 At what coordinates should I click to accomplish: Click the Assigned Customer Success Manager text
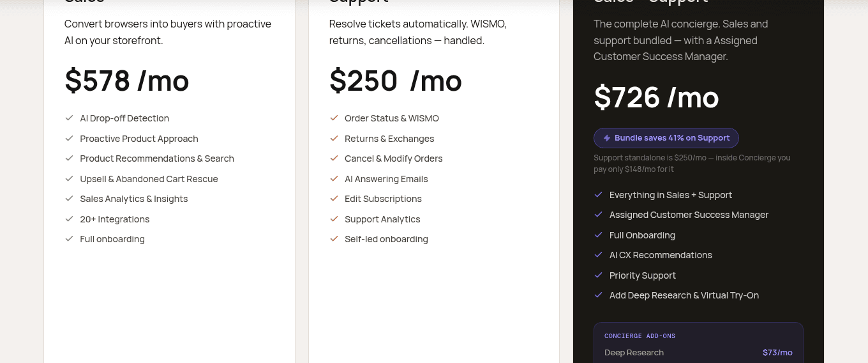(x=689, y=215)
